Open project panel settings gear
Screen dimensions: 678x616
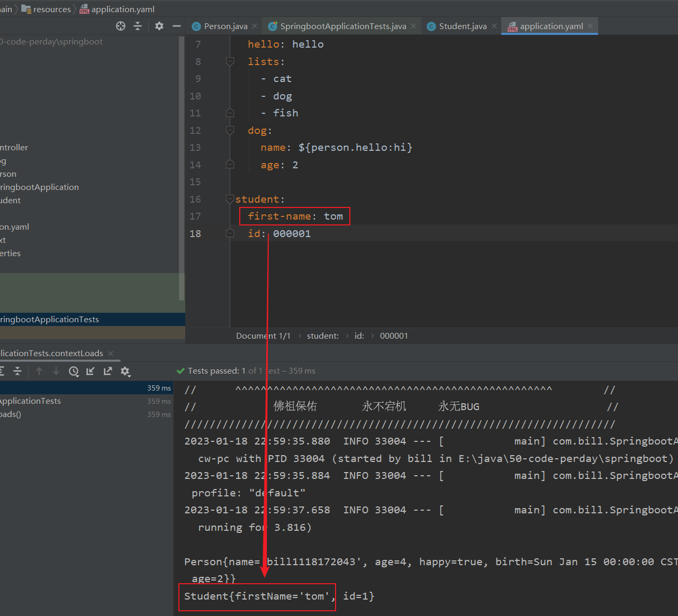[159, 26]
